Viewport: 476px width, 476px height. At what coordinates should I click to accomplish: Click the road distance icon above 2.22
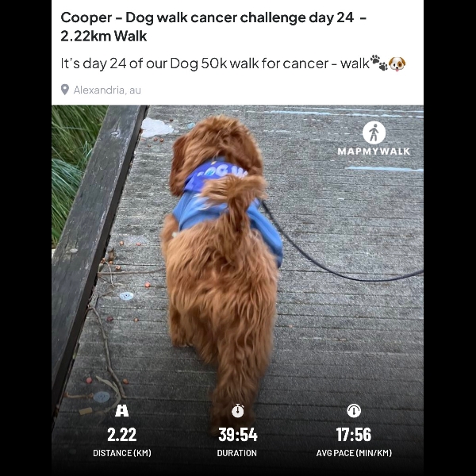[121, 411]
